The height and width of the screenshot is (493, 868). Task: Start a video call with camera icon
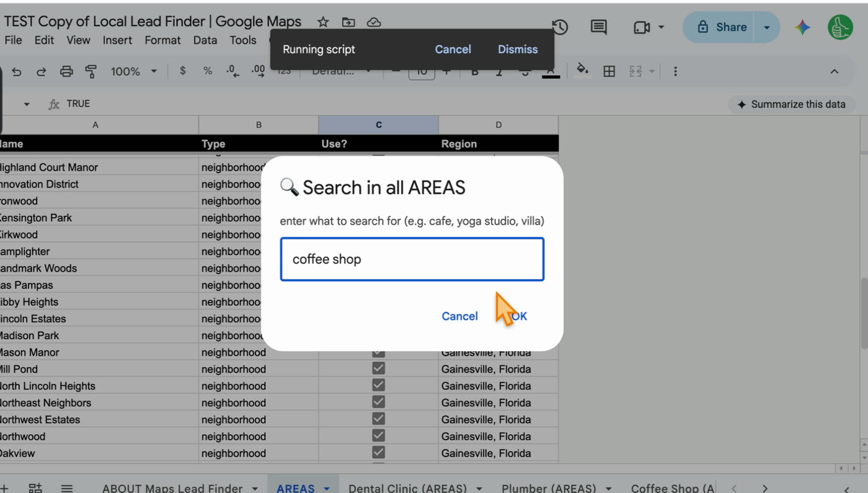642,27
